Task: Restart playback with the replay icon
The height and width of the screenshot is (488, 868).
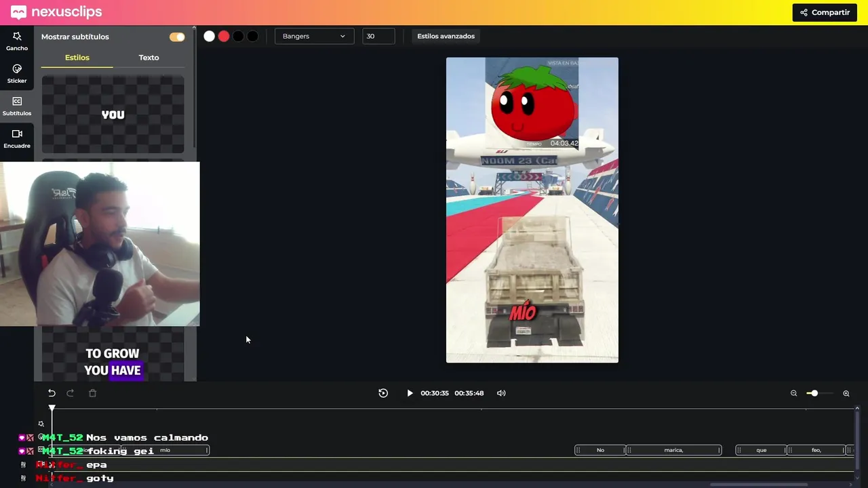Action: point(383,393)
